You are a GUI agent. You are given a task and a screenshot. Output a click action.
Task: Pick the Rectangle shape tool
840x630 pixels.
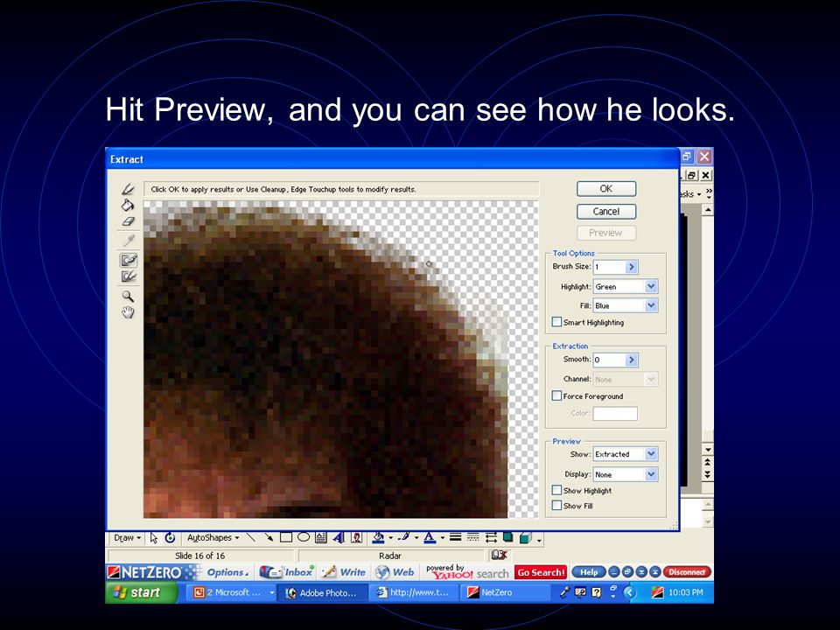(x=286, y=537)
